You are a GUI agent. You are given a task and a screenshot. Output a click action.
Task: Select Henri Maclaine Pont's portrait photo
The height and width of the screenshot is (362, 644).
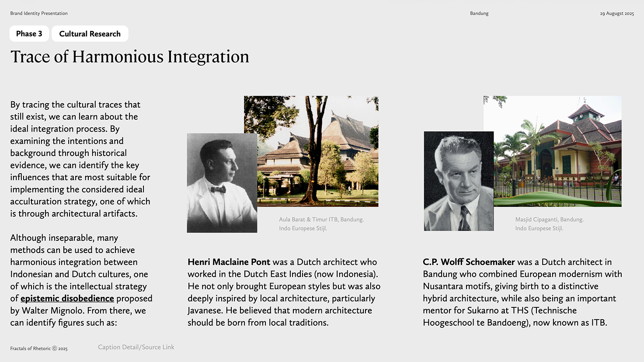(222, 183)
